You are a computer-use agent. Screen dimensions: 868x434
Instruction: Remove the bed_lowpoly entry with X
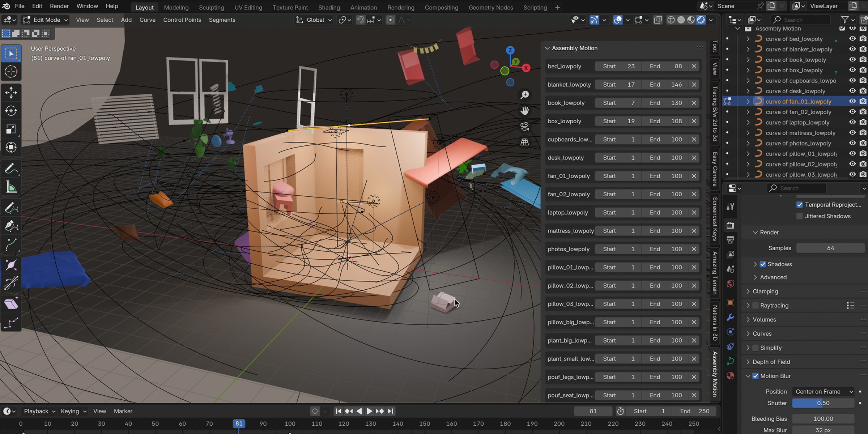(694, 66)
